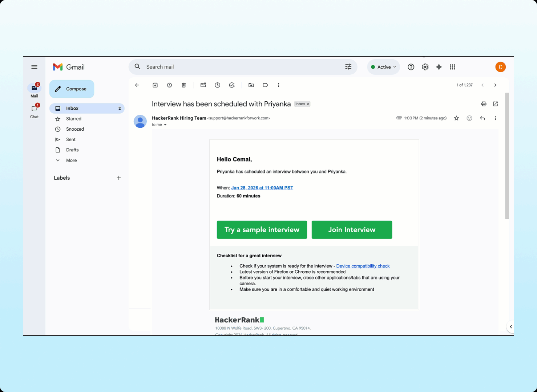Remove the Inbox label from email

308,104
